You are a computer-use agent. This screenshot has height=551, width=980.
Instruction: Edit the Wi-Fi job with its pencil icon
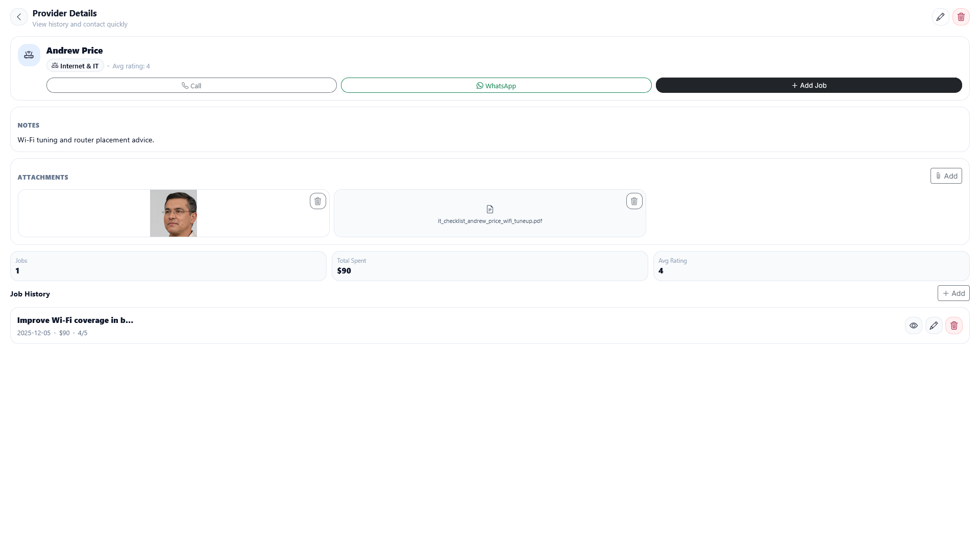[934, 325]
